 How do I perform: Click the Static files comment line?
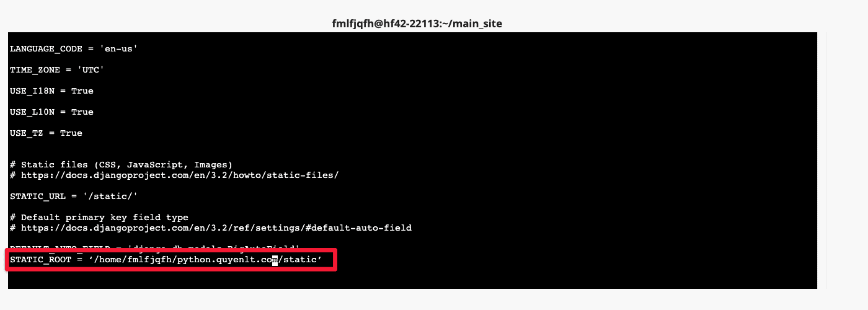pyautogui.click(x=121, y=164)
